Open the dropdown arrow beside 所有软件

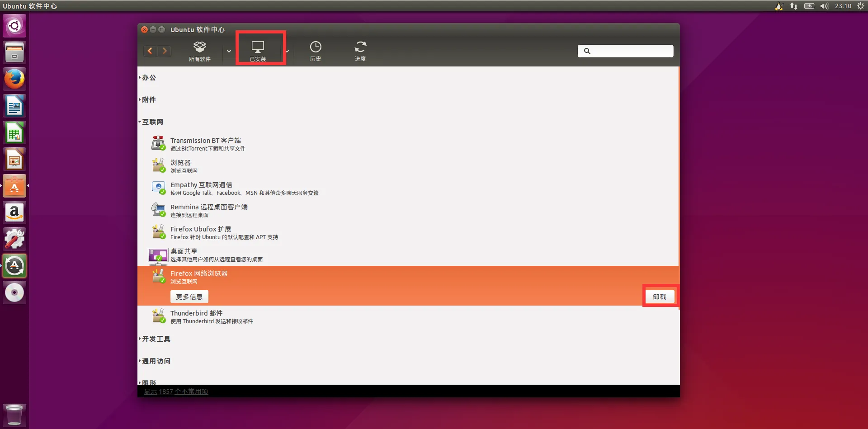229,51
